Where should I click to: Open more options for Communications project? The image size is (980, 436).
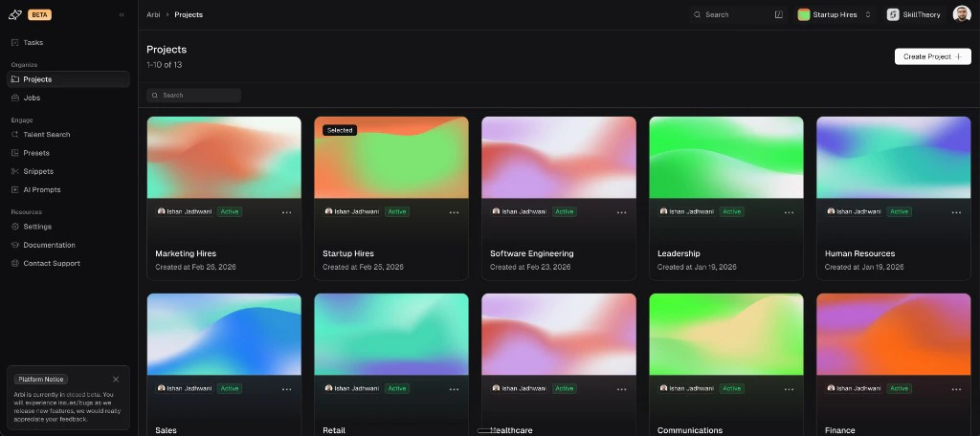click(x=790, y=389)
